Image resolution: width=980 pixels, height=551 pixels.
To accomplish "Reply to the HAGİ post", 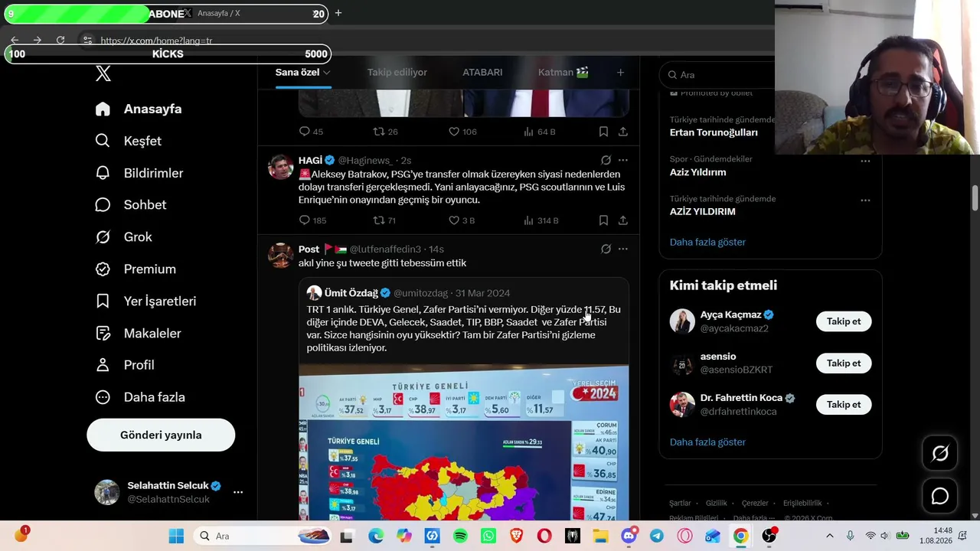I will pyautogui.click(x=312, y=220).
